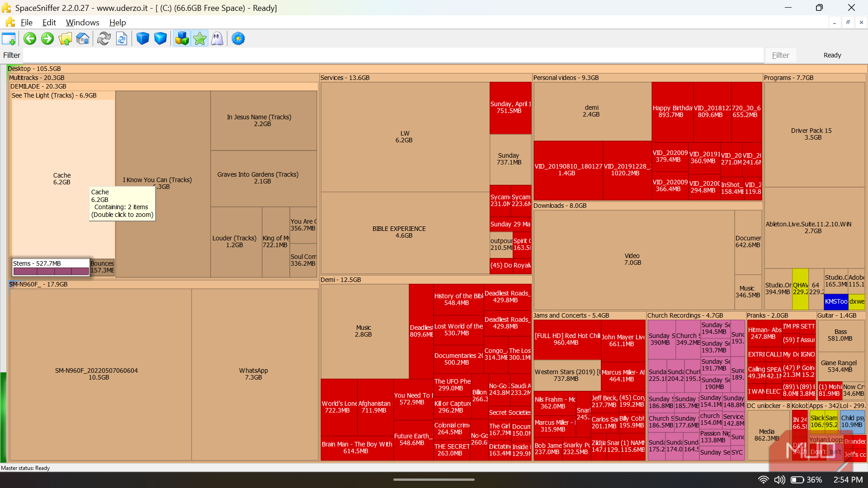Select the LW 6.2GB block
The width and height of the screenshot is (868, 488).
click(x=404, y=136)
